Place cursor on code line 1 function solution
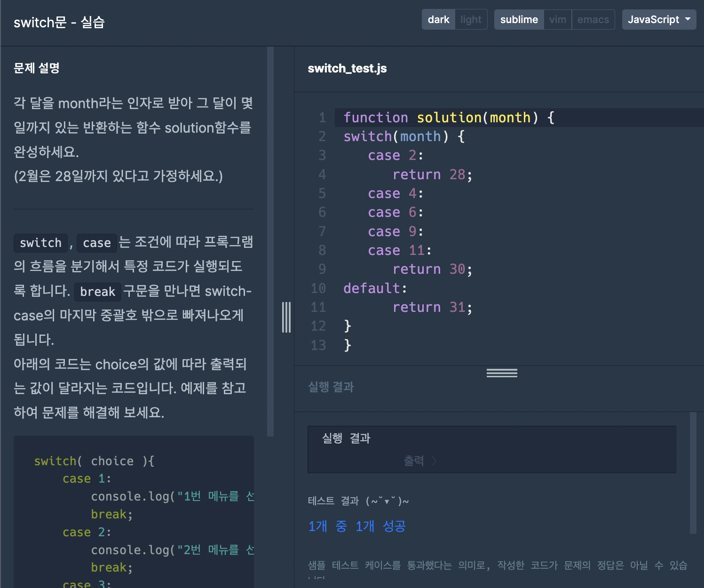Image resolution: width=704 pixels, height=588 pixels. 449,118
